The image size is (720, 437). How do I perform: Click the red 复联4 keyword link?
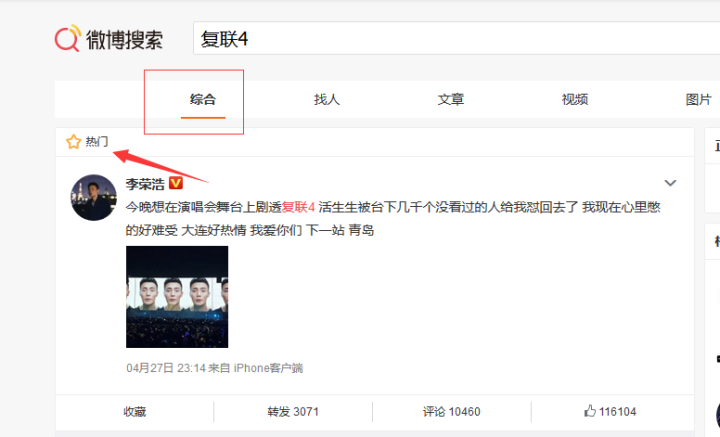click(x=298, y=207)
